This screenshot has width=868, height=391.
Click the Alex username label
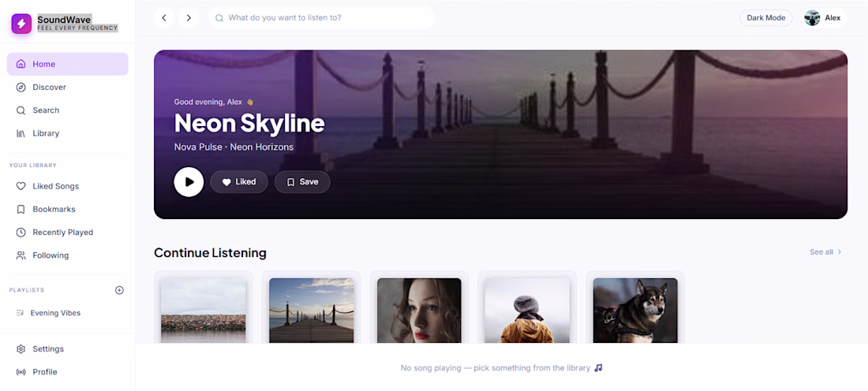832,17
